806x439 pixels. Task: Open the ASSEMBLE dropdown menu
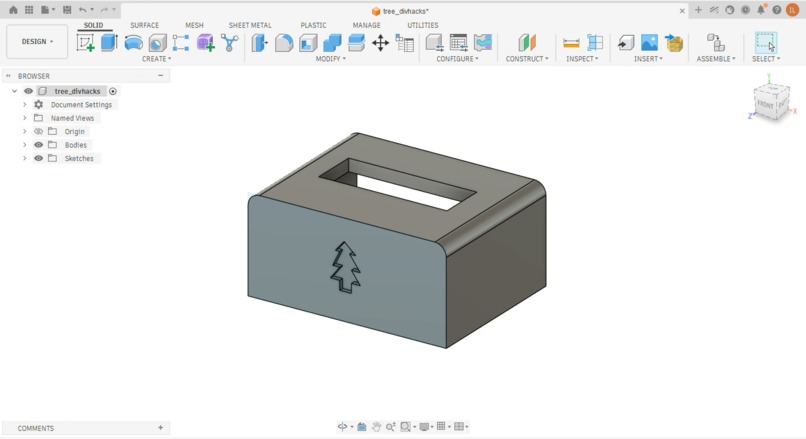716,59
